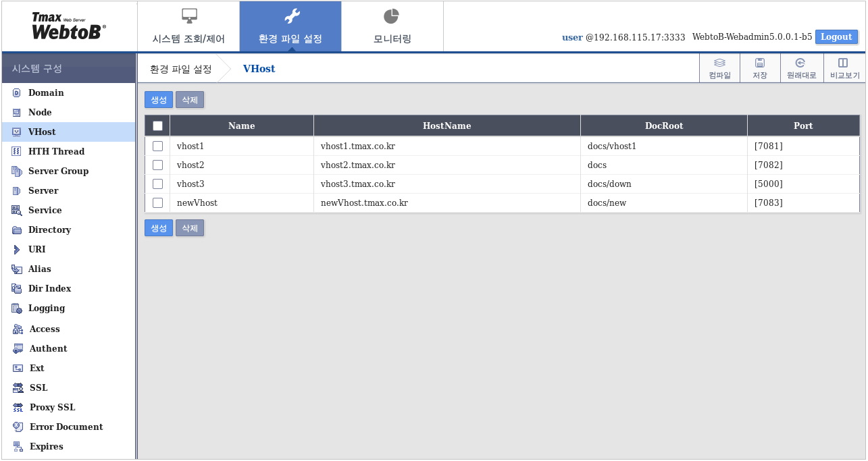The width and height of the screenshot is (868, 461).
Task: Click the Service icon in the sidebar
Action: (17, 211)
